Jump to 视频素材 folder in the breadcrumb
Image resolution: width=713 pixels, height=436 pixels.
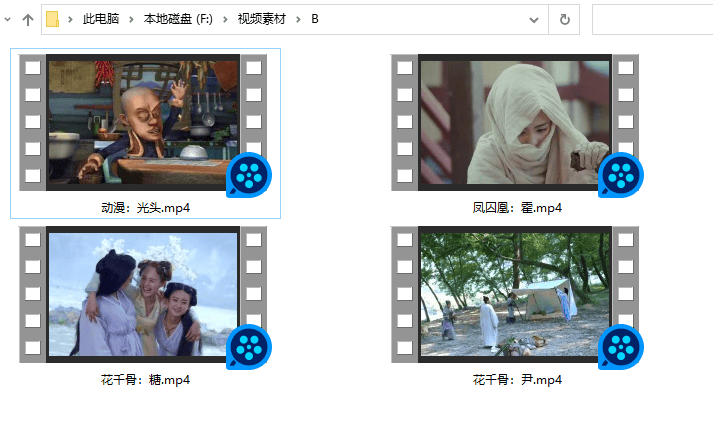[x=262, y=19]
